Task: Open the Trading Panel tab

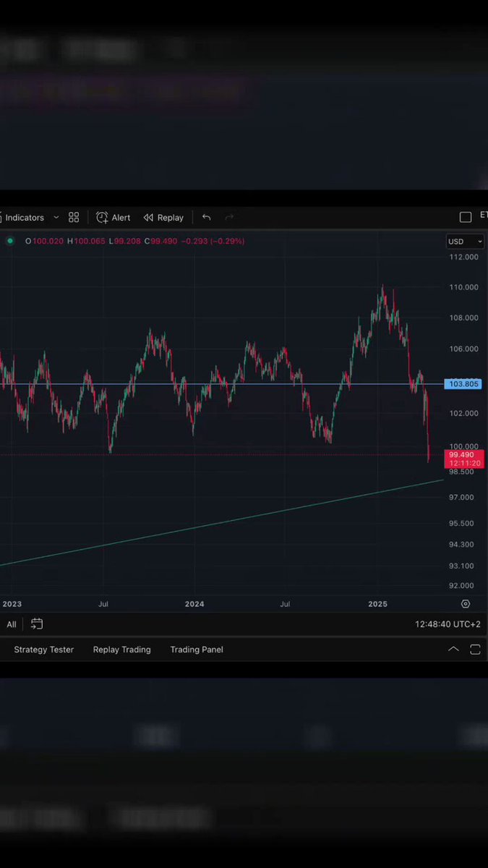Action: pyautogui.click(x=197, y=650)
